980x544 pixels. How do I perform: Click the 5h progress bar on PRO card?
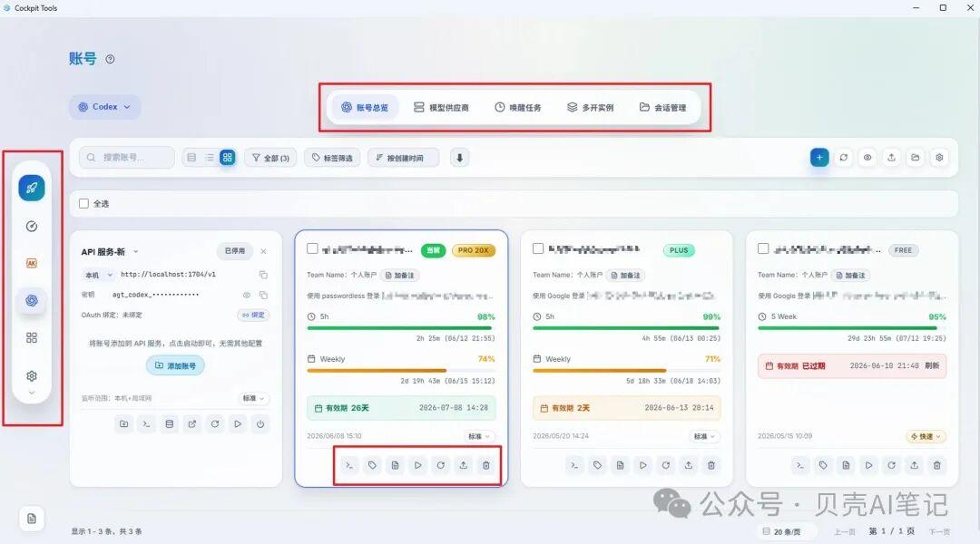click(x=399, y=327)
